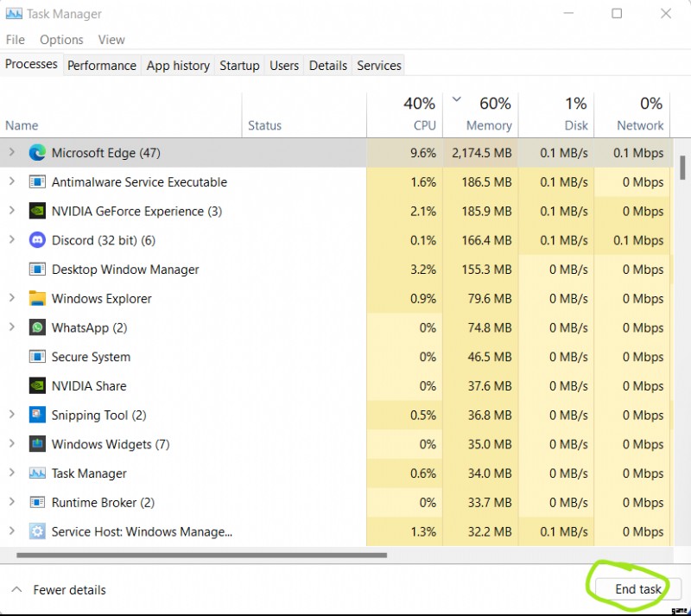691x616 pixels.
Task: Switch to the Performance tab
Action: 102,66
